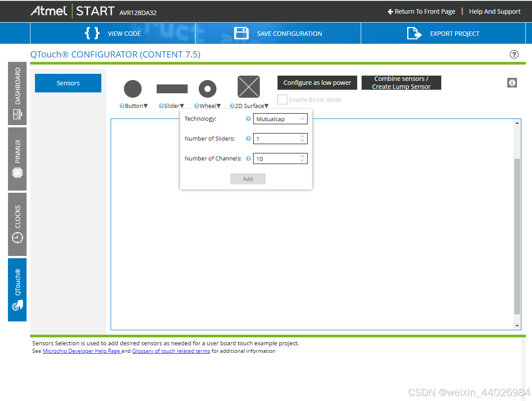Click the Slider sensor rectangle icon
The image size is (532, 401).
point(172,89)
